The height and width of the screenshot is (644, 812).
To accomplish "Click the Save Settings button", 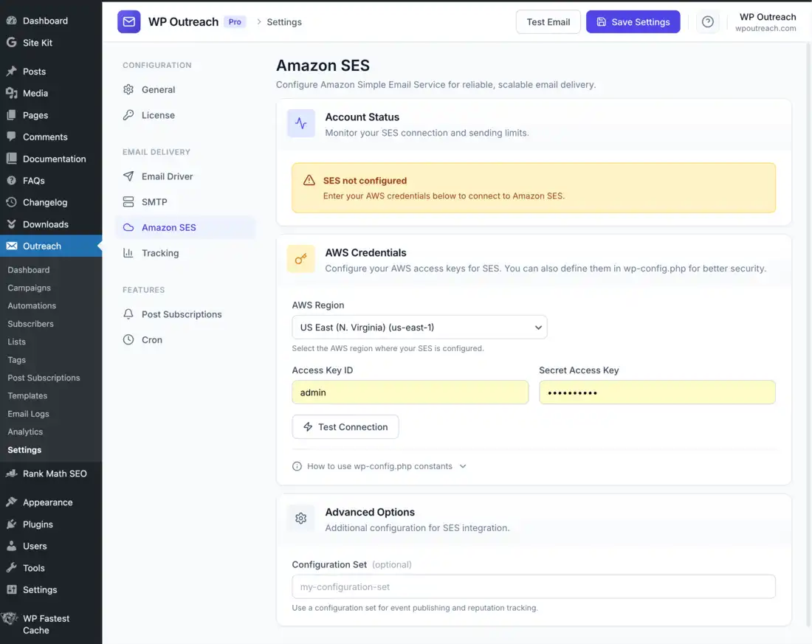I will [x=631, y=21].
